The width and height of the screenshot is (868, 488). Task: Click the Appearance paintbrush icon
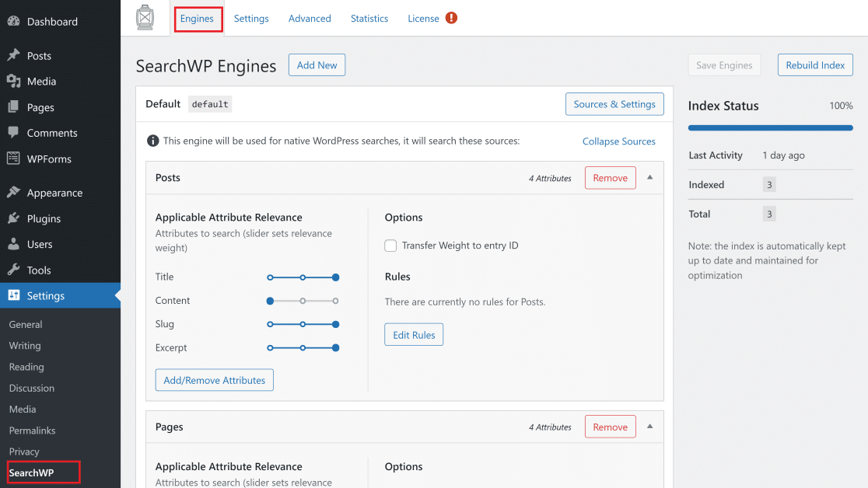14,193
